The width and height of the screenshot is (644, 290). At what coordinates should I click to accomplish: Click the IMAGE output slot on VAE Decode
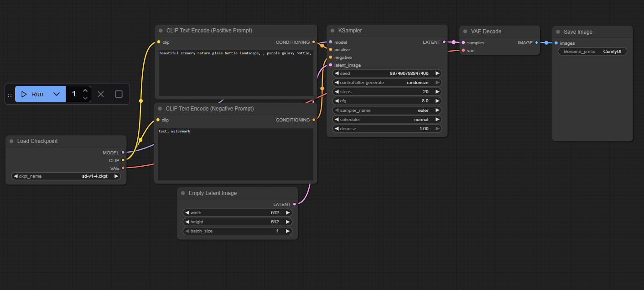[536, 43]
